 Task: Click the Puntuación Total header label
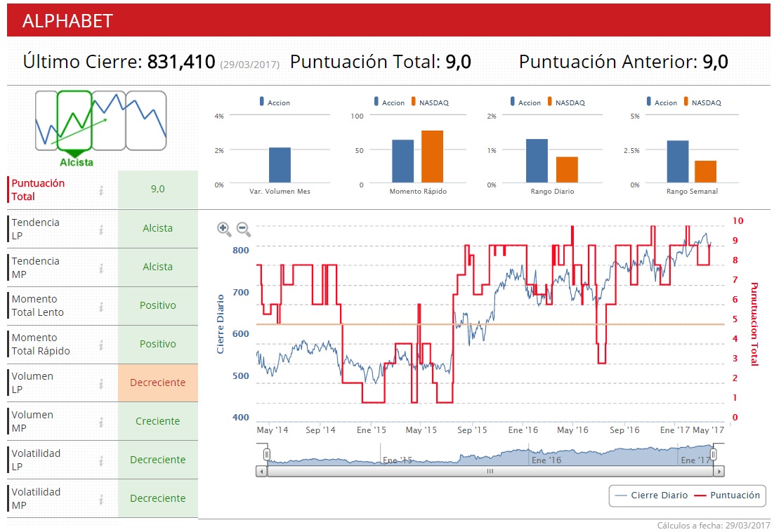click(365, 62)
